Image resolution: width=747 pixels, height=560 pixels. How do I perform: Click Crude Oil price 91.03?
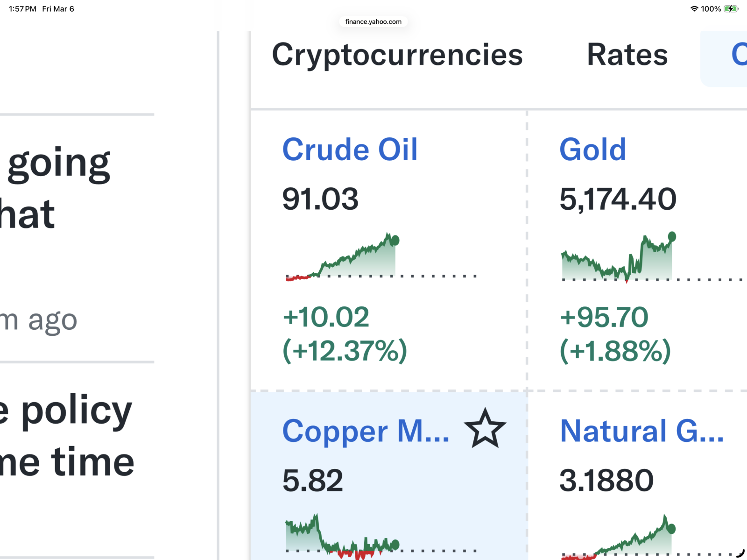(320, 199)
